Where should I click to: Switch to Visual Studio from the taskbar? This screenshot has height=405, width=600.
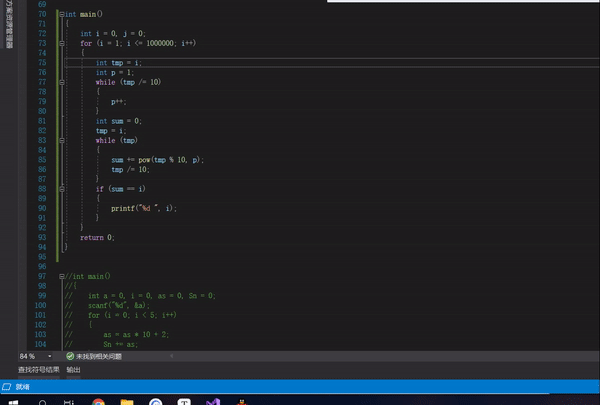(213, 402)
